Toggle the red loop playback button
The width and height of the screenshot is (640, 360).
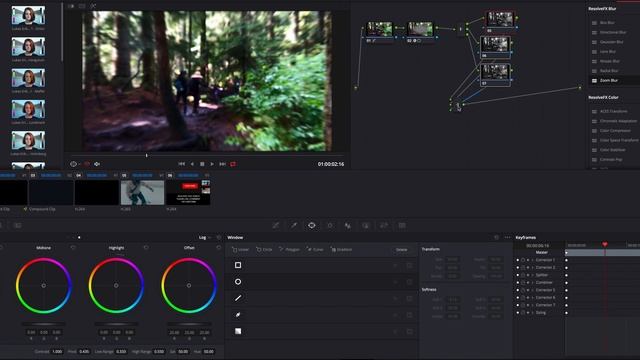(x=233, y=164)
